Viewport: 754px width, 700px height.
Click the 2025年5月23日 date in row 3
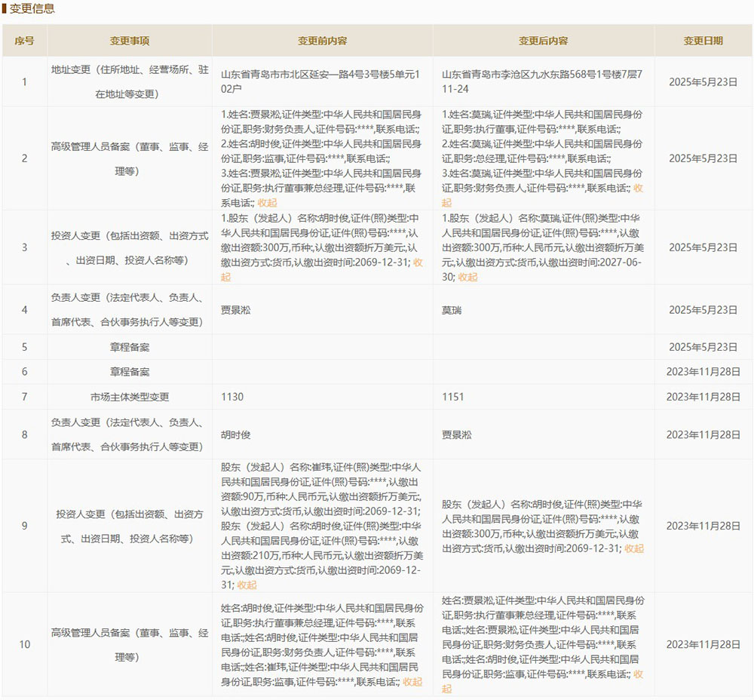(703, 247)
